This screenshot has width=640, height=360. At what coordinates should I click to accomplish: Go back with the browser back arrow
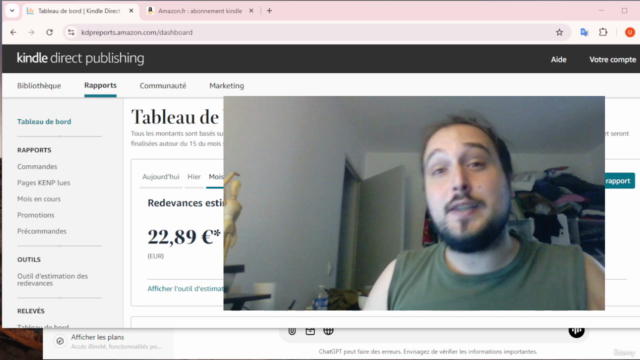point(13,32)
